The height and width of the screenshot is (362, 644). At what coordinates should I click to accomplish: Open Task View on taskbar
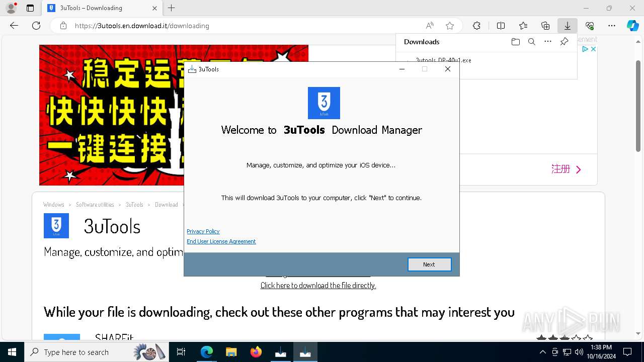click(181, 352)
